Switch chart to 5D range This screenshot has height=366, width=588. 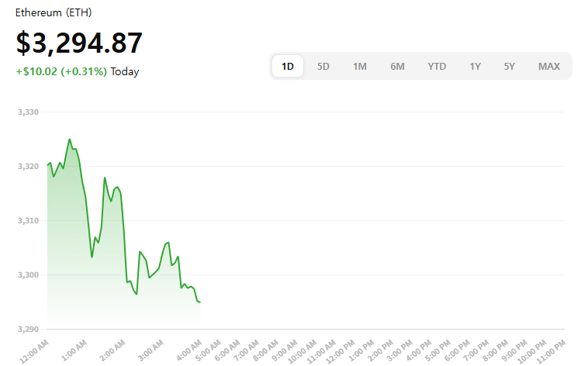[323, 66]
